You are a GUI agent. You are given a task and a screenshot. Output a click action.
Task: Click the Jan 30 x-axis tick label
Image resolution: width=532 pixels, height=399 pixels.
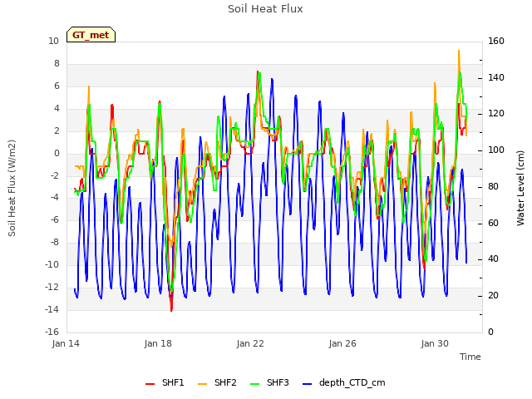pyautogui.click(x=435, y=343)
